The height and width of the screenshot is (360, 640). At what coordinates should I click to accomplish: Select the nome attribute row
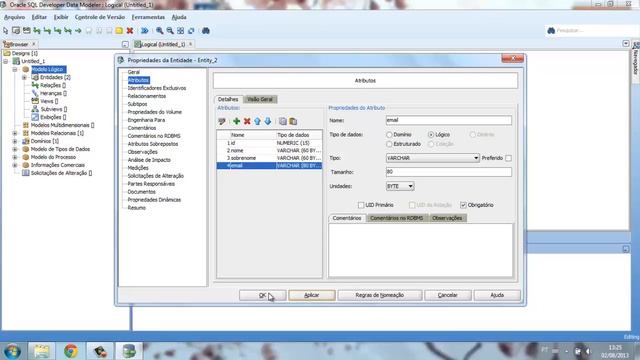click(269, 151)
